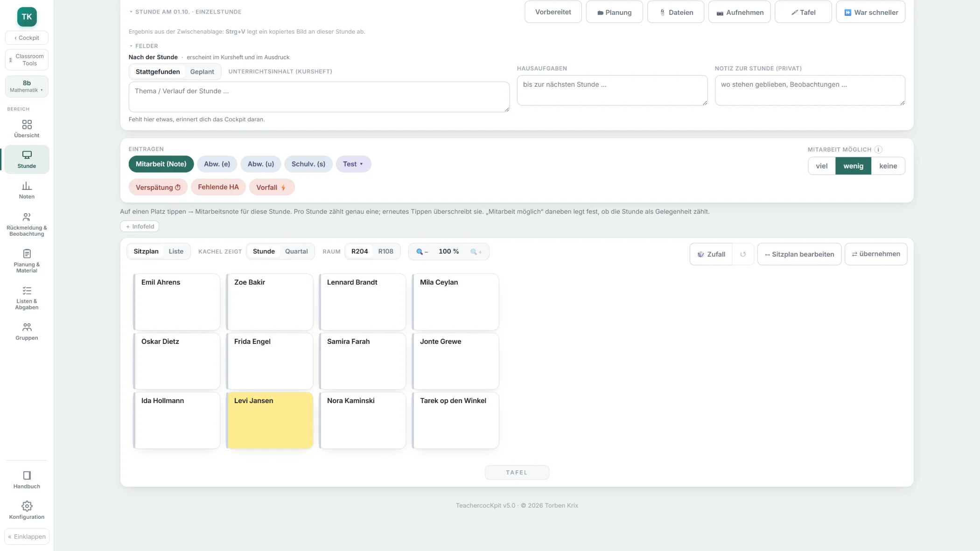Click the reset random refresh icon
This screenshot has height=551, width=980.
click(743, 254)
